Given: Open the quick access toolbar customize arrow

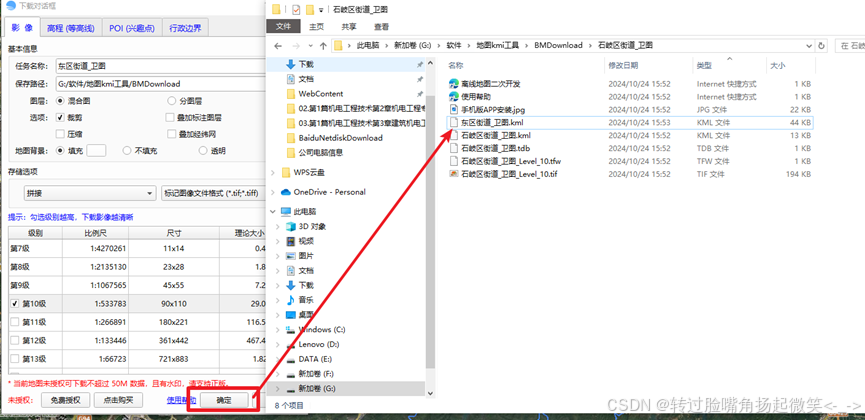Looking at the screenshot, I should click(321, 10).
